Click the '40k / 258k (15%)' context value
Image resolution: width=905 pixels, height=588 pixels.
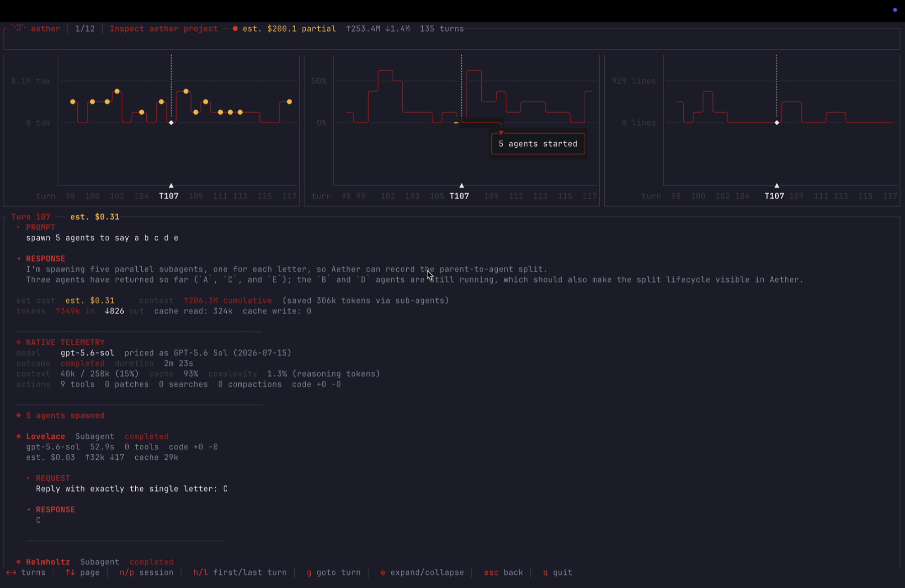[100, 374]
